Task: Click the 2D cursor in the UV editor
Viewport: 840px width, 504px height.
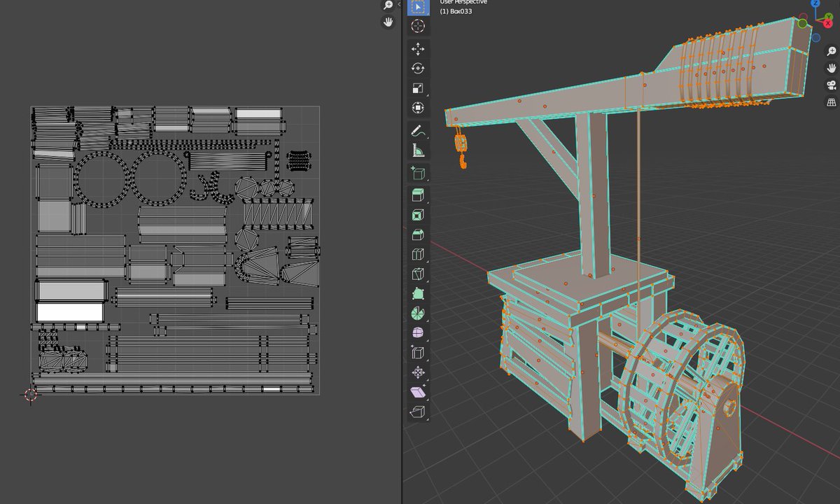Action: coord(31,395)
